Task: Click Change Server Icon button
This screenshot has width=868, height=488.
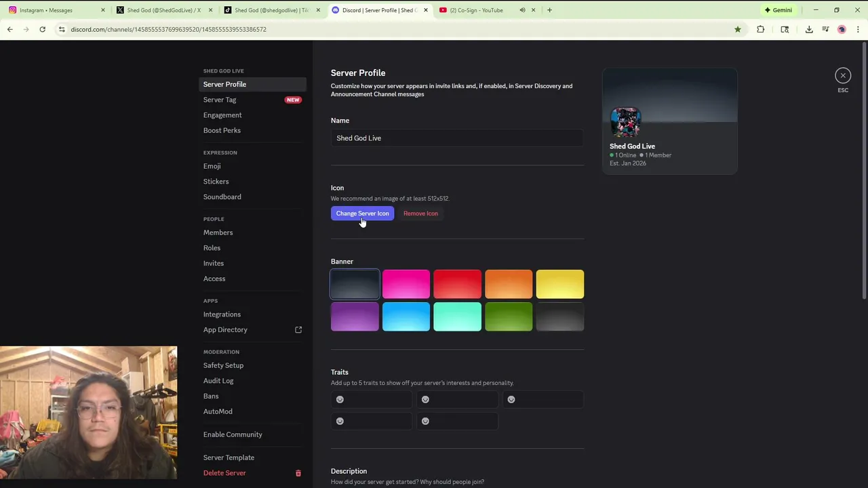Action: [x=362, y=213]
